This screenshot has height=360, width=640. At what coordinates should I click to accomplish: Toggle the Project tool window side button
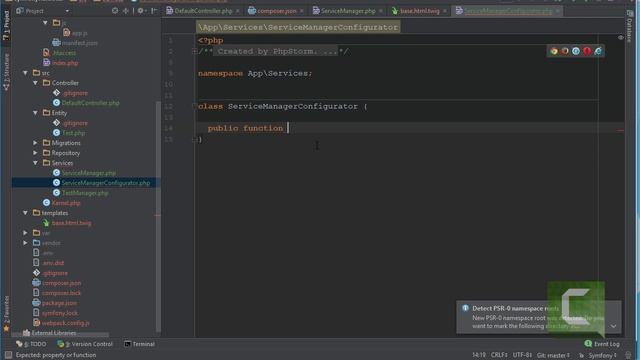pos(6,25)
